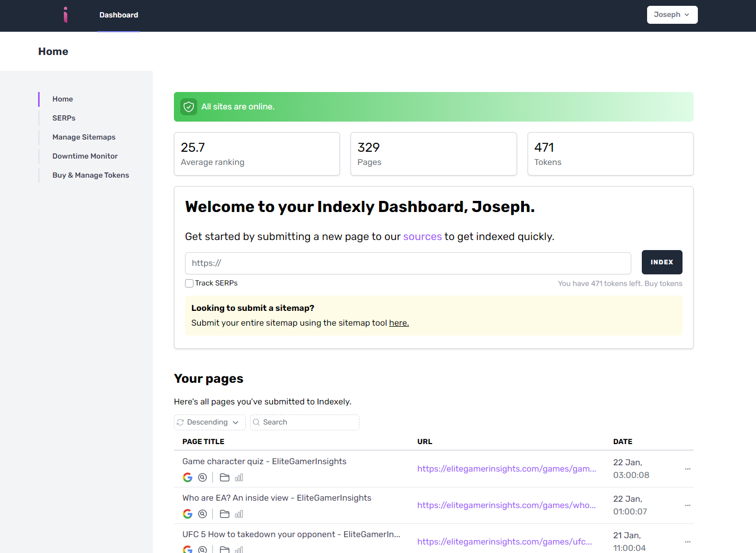Viewport: 756px width, 553px height.
Task: Open the elitegamerinsights.com/games/gam... URL
Action: [x=506, y=469]
